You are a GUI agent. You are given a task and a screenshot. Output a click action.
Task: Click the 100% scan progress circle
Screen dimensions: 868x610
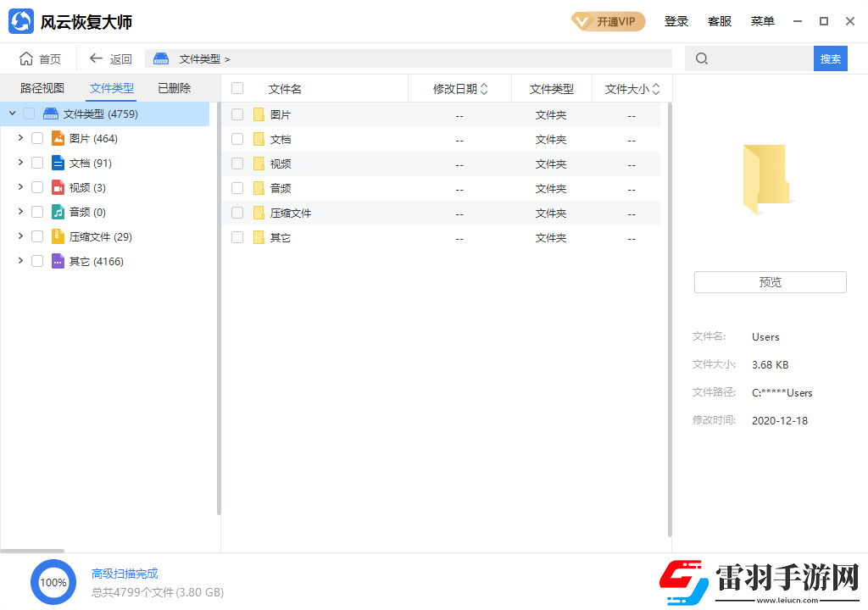tap(53, 582)
